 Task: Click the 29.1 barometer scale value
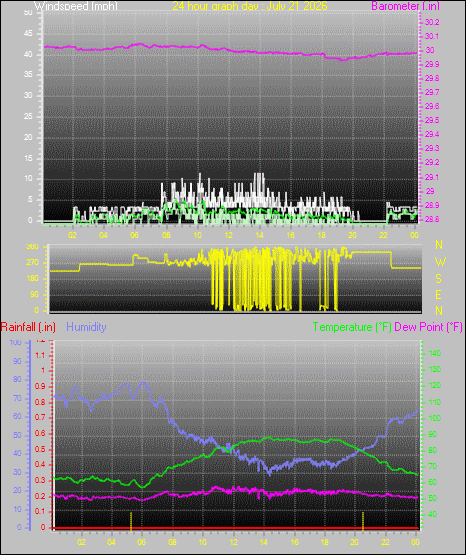click(x=432, y=177)
